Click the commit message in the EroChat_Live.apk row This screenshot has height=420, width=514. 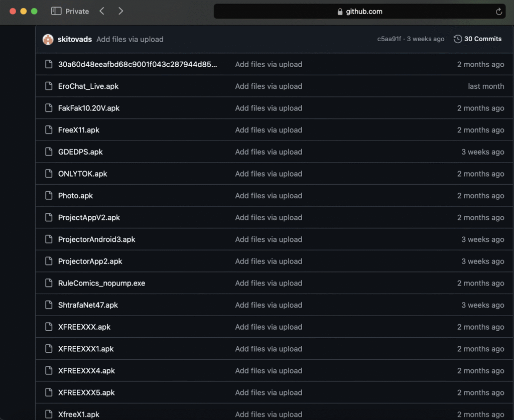[269, 86]
